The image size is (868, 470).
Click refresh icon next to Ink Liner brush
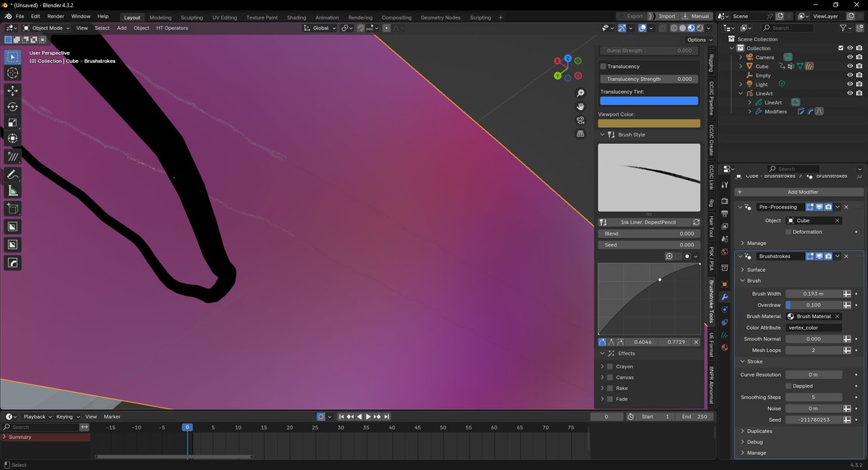click(696, 223)
